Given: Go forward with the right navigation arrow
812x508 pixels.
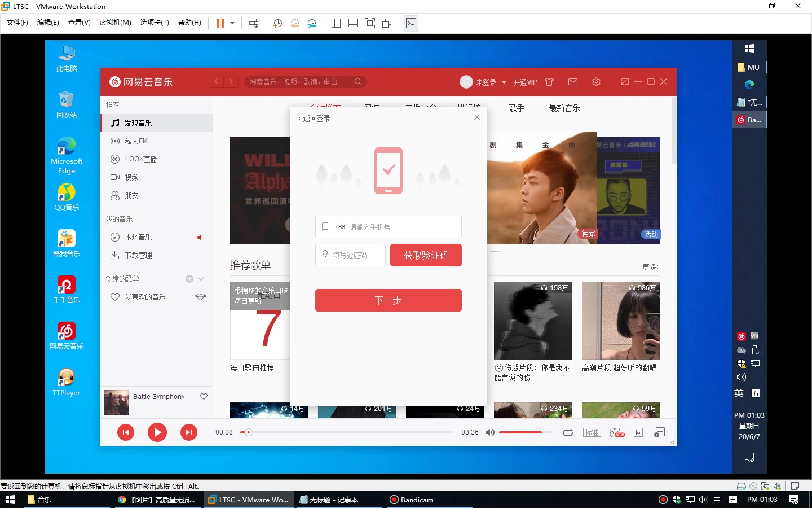Looking at the screenshot, I should coord(231,82).
